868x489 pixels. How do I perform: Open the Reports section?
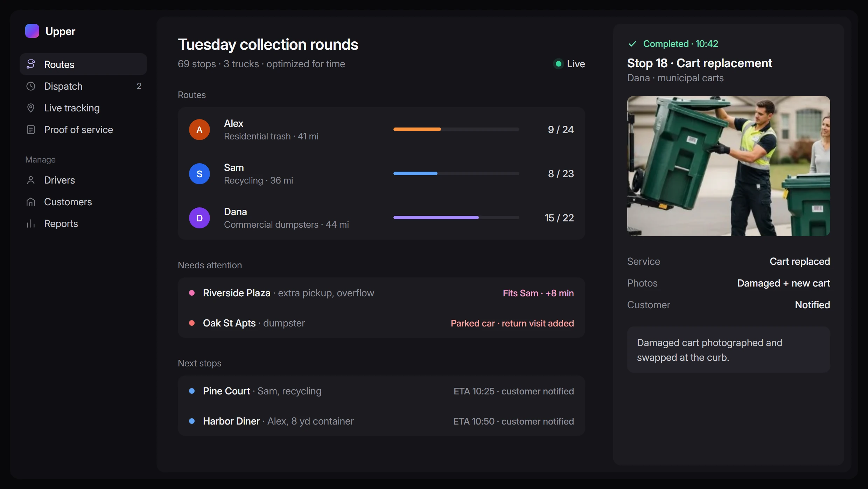coord(83,223)
